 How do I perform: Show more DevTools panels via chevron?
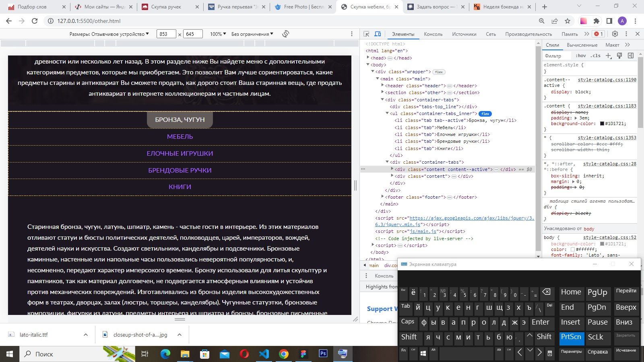coord(586,34)
